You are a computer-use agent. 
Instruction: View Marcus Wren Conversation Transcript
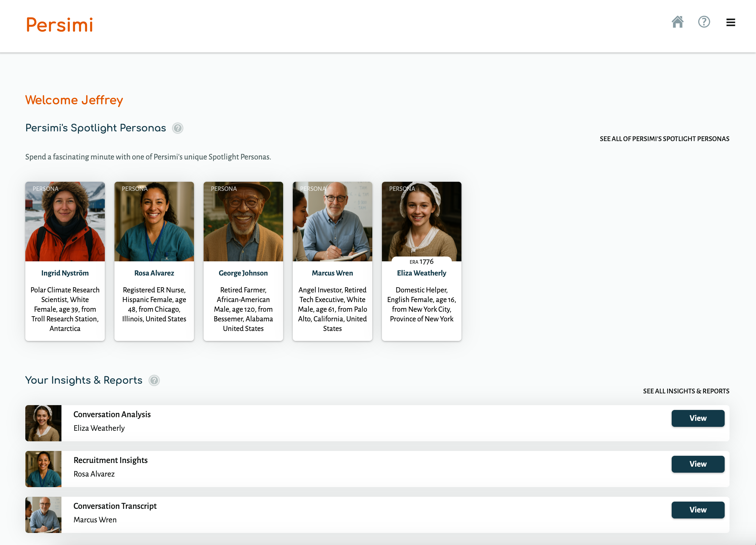pyautogui.click(x=697, y=509)
